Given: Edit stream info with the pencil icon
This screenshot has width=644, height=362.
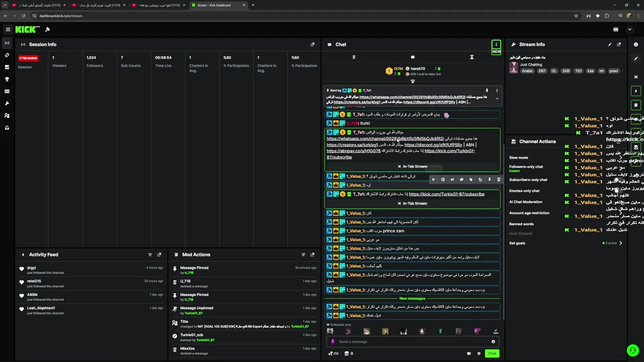Looking at the screenshot, I should [x=610, y=44].
